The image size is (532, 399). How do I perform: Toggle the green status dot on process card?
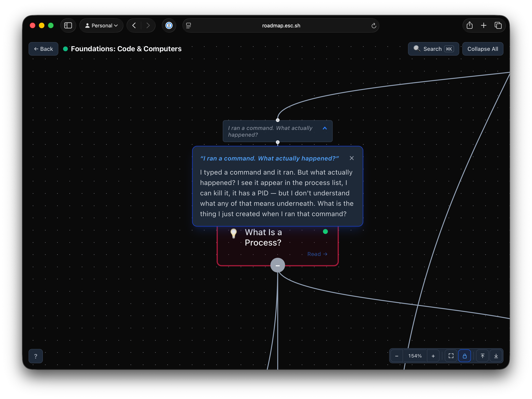click(325, 232)
